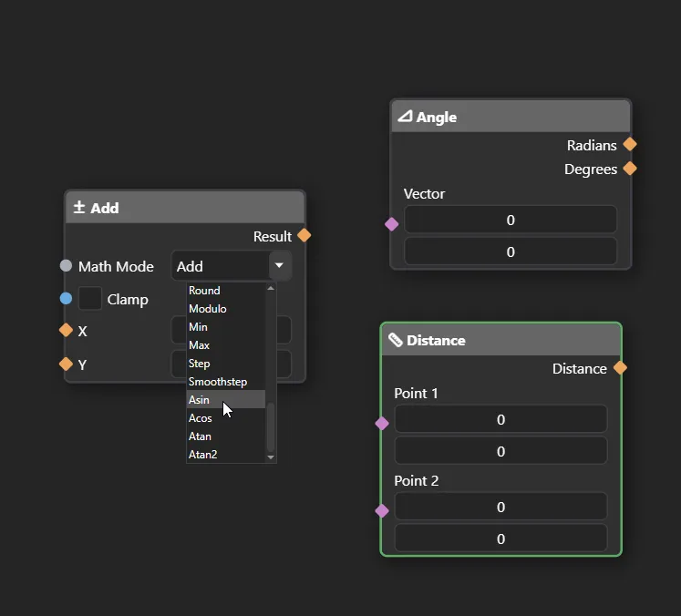
Task: Choose Atan in the math mode list
Action: (226, 436)
